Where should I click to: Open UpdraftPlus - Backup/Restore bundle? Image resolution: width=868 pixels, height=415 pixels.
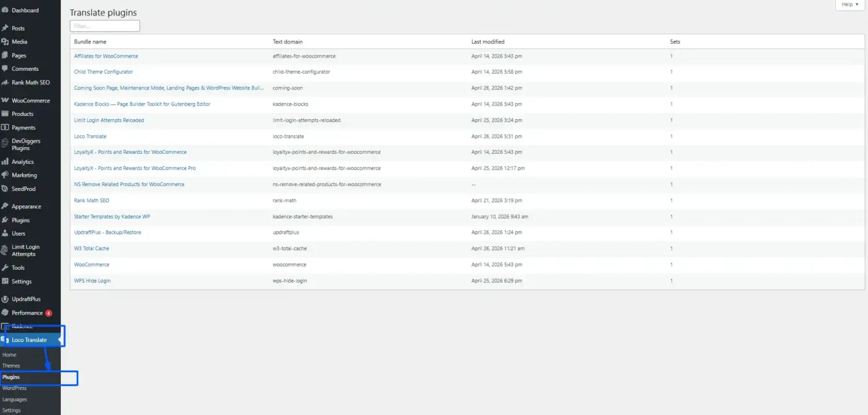[108, 233]
